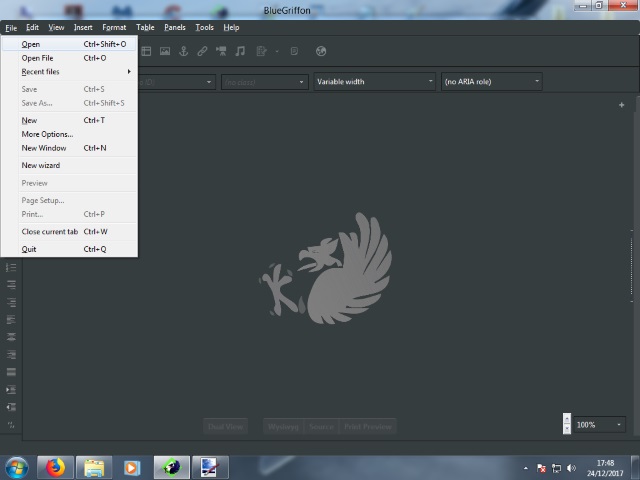The width and height of the screenshot is (640, 480).
Task: Click the chain link icon in toolbar
Action: point(202,51)
